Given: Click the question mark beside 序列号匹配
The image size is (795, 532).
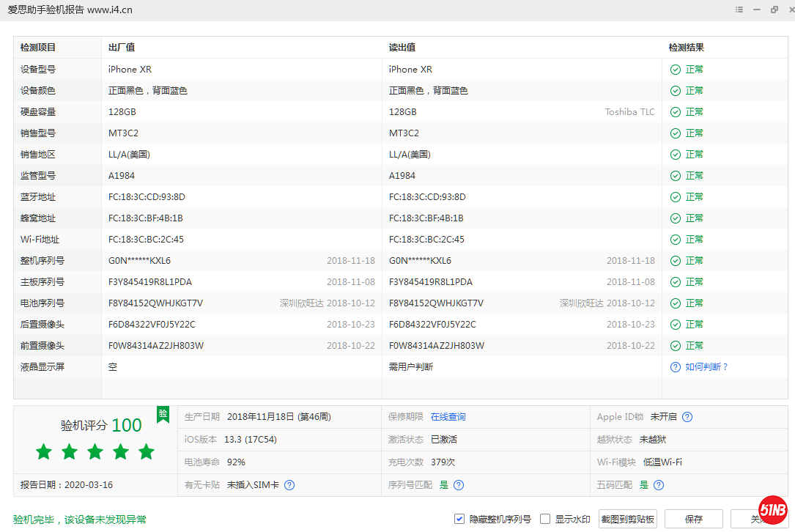Looking at the screenshot, I should pyautogui.click(x=459, y=484).
